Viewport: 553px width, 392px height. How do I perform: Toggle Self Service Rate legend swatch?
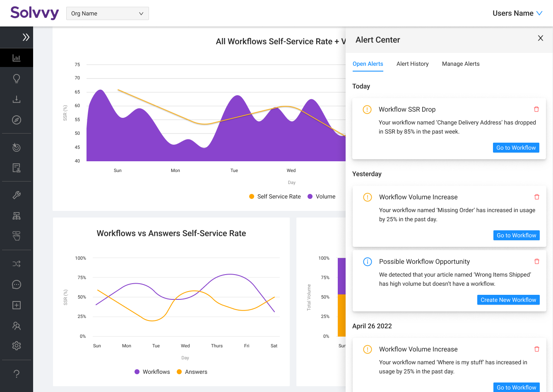252,196
